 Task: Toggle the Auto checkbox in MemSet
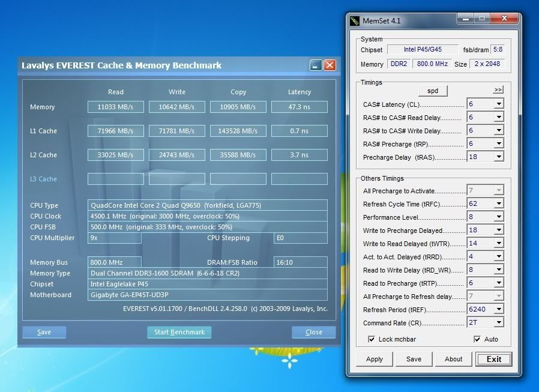[477, 339]
